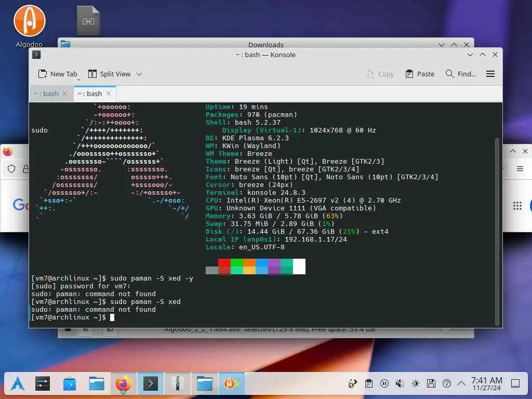The width and height of the screenshot is (532, 399).
Task: Click the muted volume tray icon
Action: [x=400, y=384]
